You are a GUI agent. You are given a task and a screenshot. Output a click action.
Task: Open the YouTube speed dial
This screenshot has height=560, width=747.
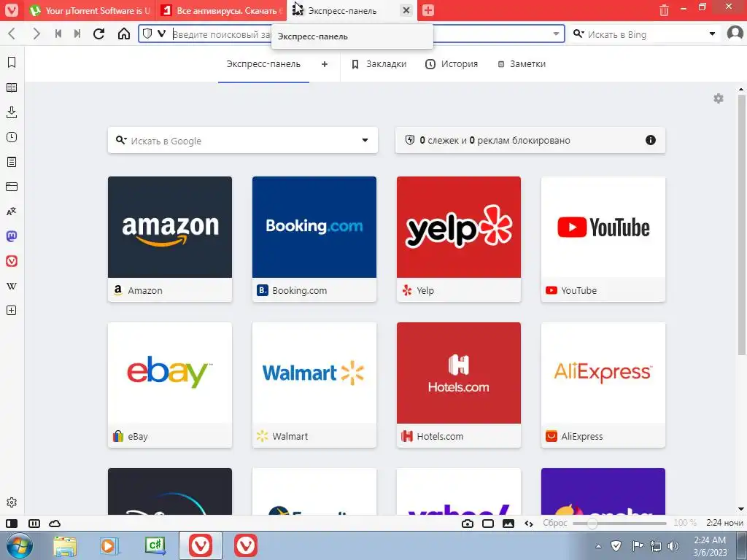pos(603,239)
